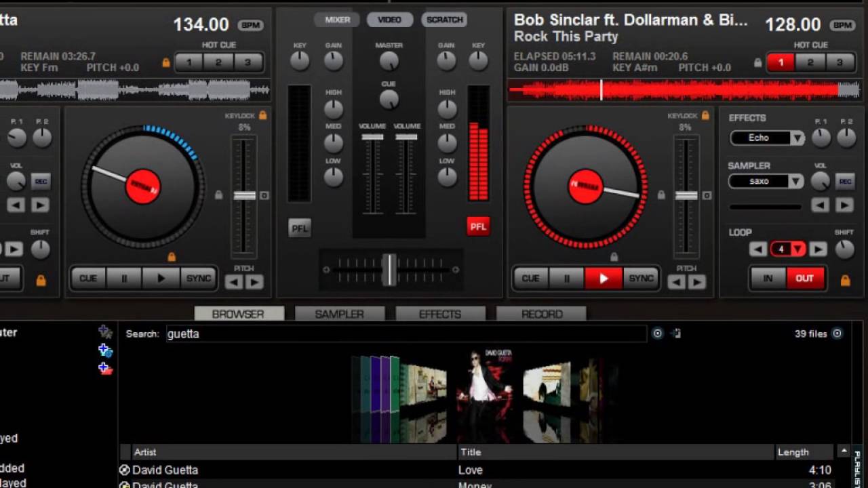Toggle the left deck KEYLOCK lock

click(262, 116)
